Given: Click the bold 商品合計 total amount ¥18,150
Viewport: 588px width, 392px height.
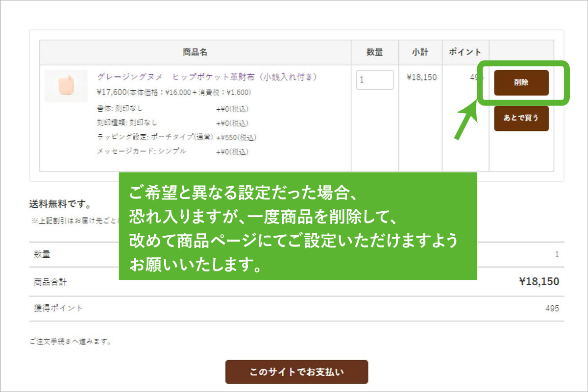Looking at the screenshot, I should [539, 282].
